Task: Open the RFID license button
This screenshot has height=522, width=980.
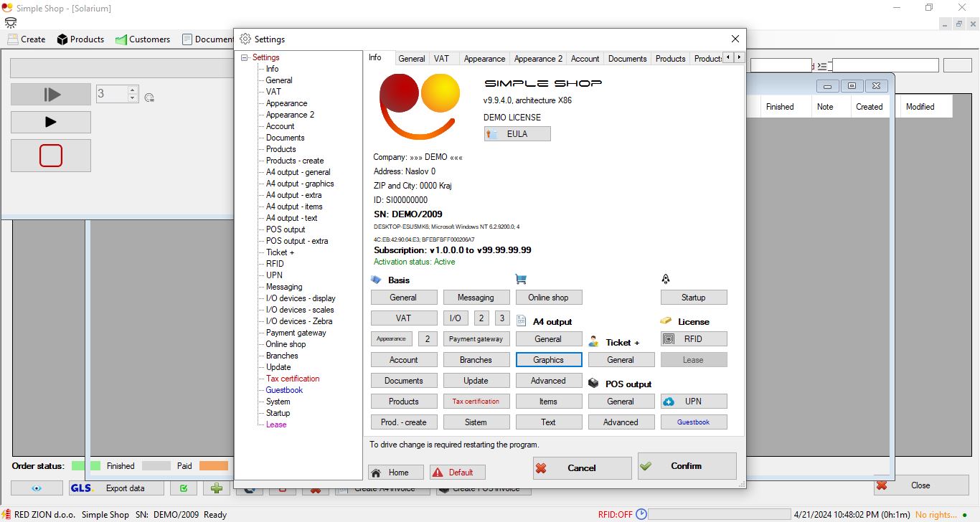Action: (x=694, y=339)
